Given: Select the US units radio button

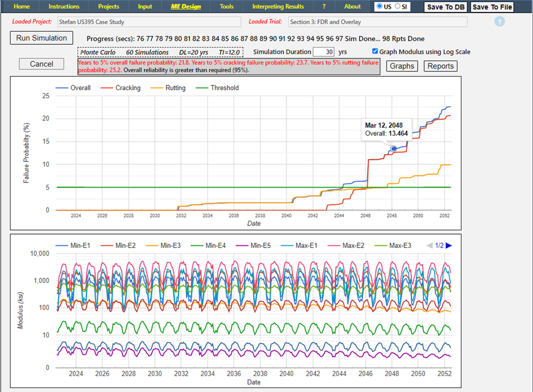Looking at the screenshot, I should click(x=380, y=7).
